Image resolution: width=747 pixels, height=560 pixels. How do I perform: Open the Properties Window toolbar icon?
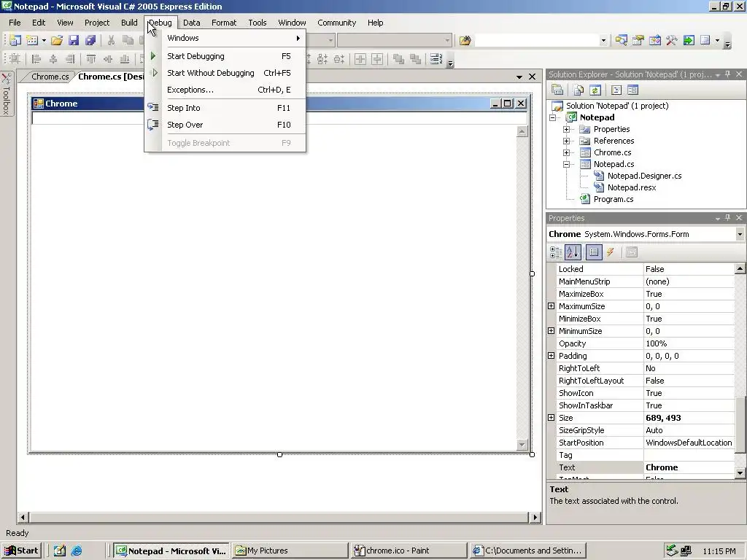coord(638,41)
